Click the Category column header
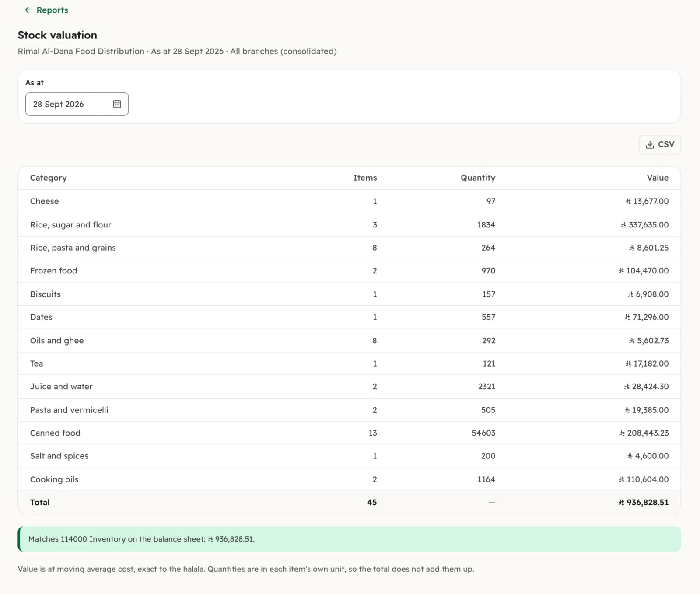This screenshot has height=594, width=700. point(49,178)
